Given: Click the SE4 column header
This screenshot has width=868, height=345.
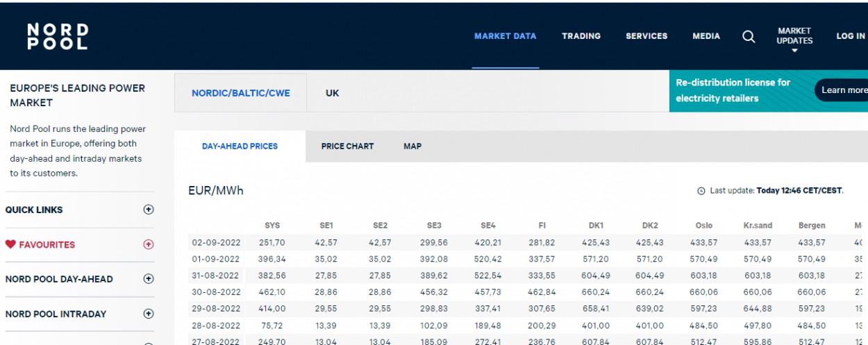Looking at the screenshot, I should tap(488, 226).
